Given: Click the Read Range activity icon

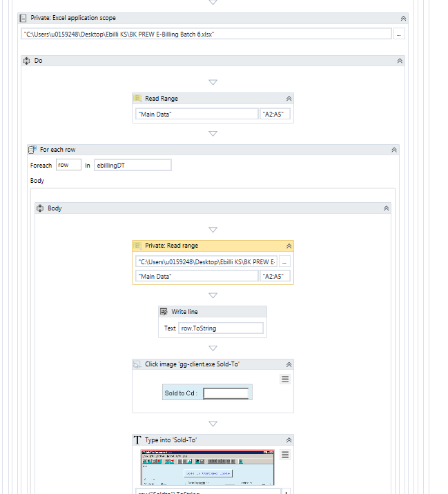Looking at the screenshot, I should point(137,98).
